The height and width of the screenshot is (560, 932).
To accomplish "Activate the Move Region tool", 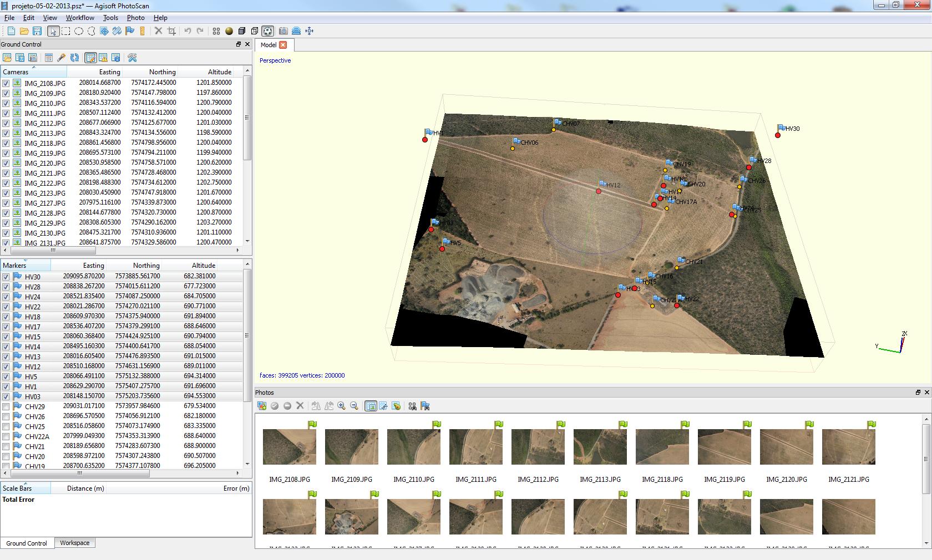I will pyautogui.click(x=104, y=31).
